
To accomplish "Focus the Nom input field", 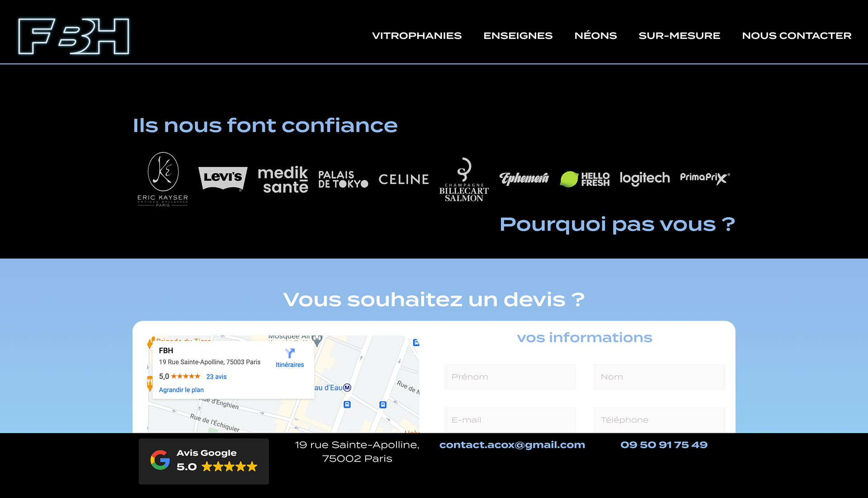I will [659, 377].
